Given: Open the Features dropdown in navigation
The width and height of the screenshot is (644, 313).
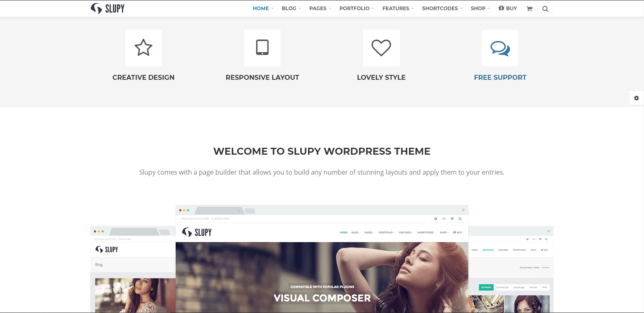Looking at the screenshot, I should tap(398, 9).
